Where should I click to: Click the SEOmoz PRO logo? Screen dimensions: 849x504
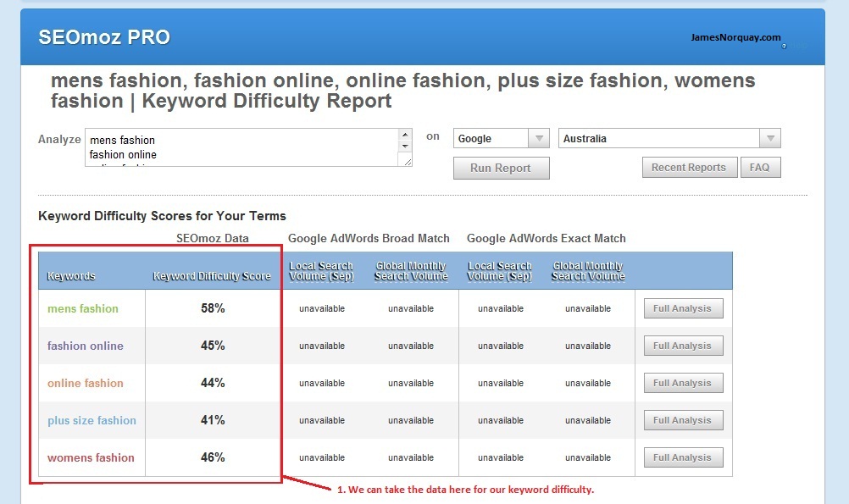point(104,37)
